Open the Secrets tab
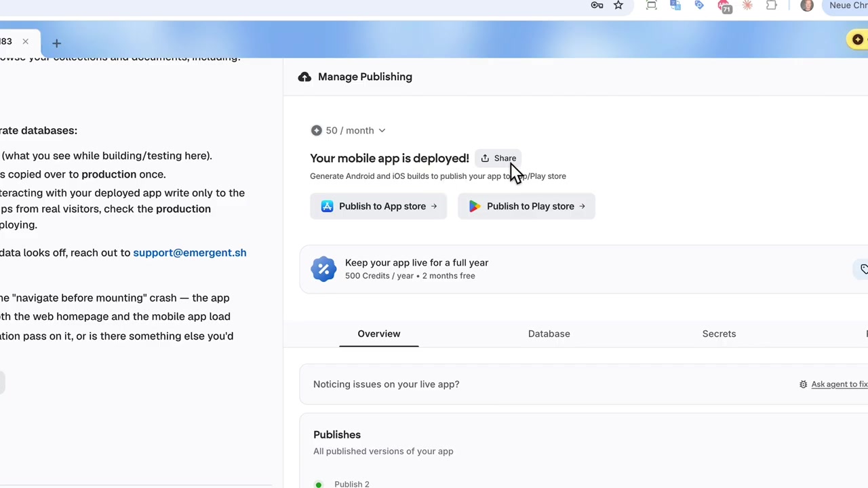The image size is (868, 488). click(x=719, y=333)
